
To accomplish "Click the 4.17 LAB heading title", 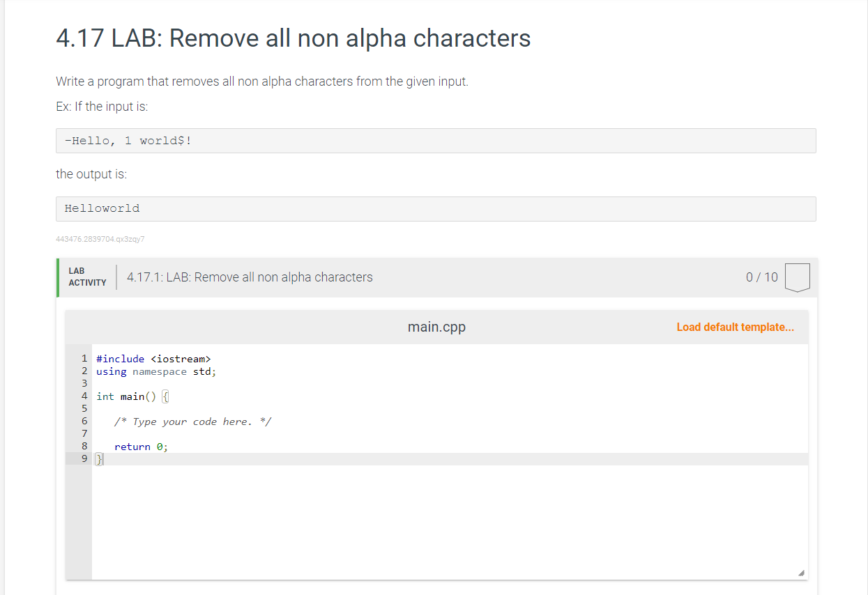I will point(293,38).
